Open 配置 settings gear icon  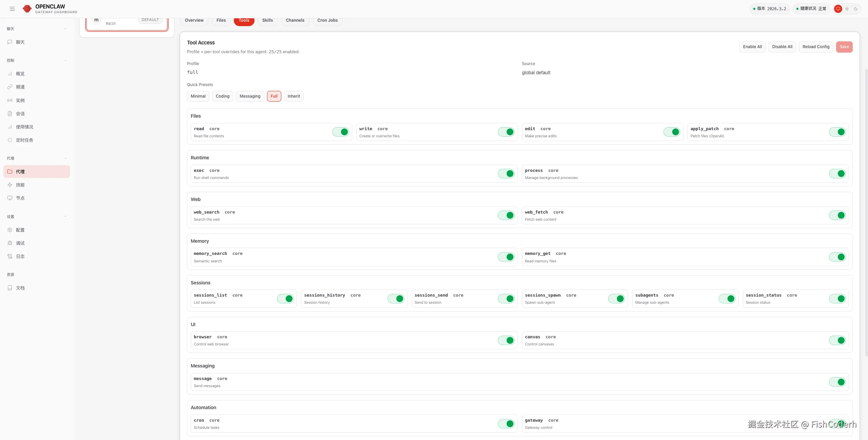10,230
